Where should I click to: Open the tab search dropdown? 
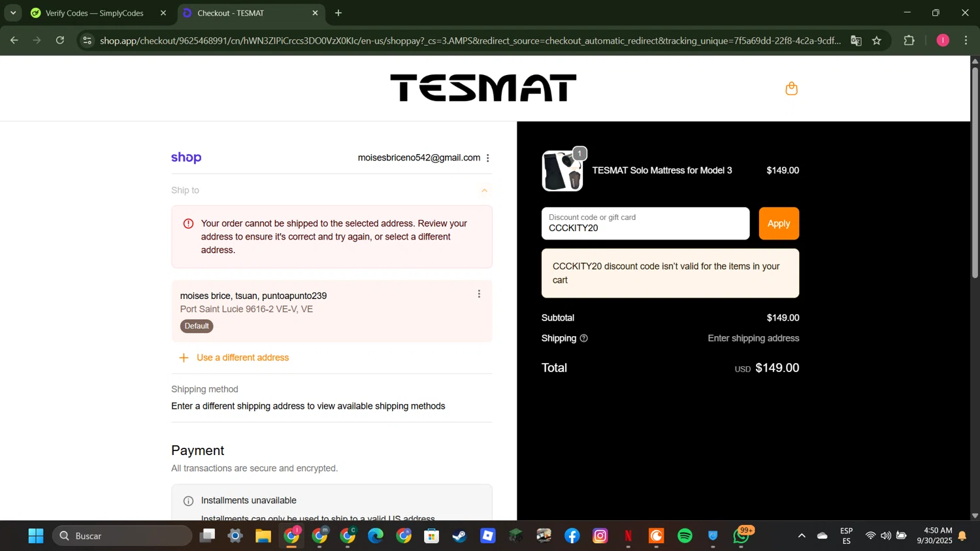[x=13, y=13]
